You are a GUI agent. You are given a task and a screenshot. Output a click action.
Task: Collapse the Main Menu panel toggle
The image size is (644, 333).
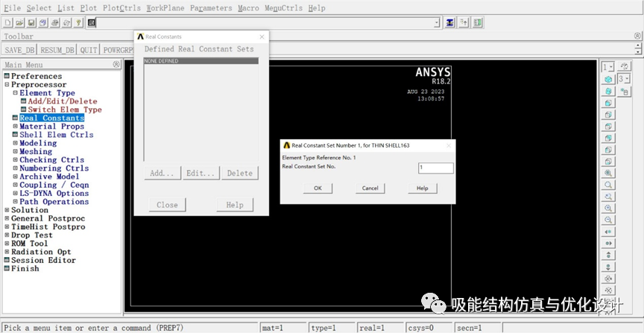pos(116,65)
